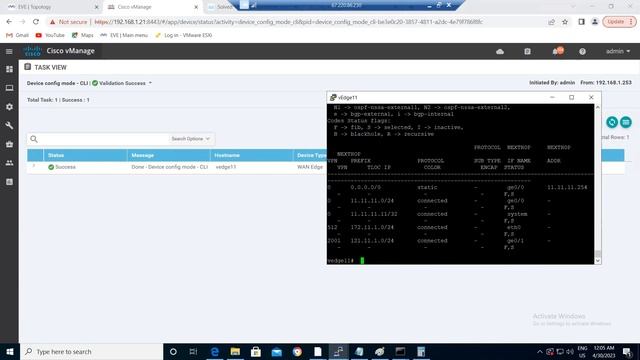Click the teal table columns icon
The width and height of the screenshot is (640, 360).
[625, 122]
